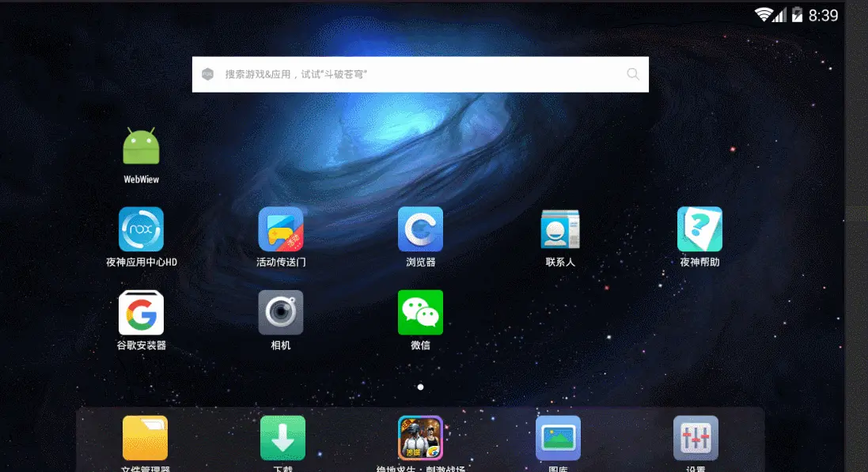Launch Nox App Center HD (夜神应用中心HD)
This screenshot has width=868, height=472.
[141, 229]
